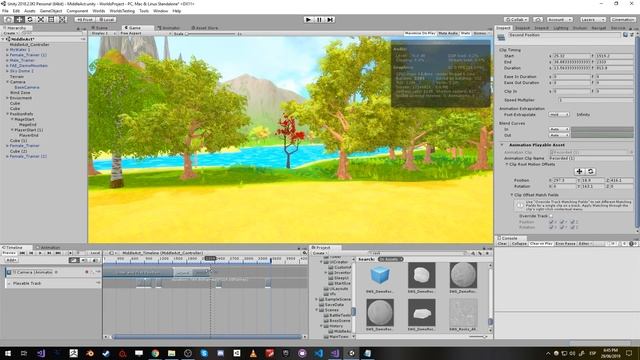Viewport: 640px width, 360px height.
Task: Switch to the Animator tab
Action: [169, 28]
